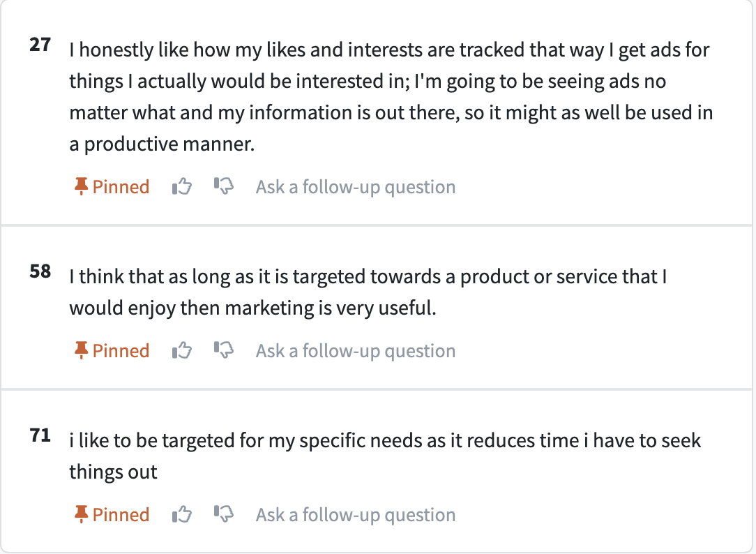
Task: Click pin icon on response 58
Action: click(81, 350)
